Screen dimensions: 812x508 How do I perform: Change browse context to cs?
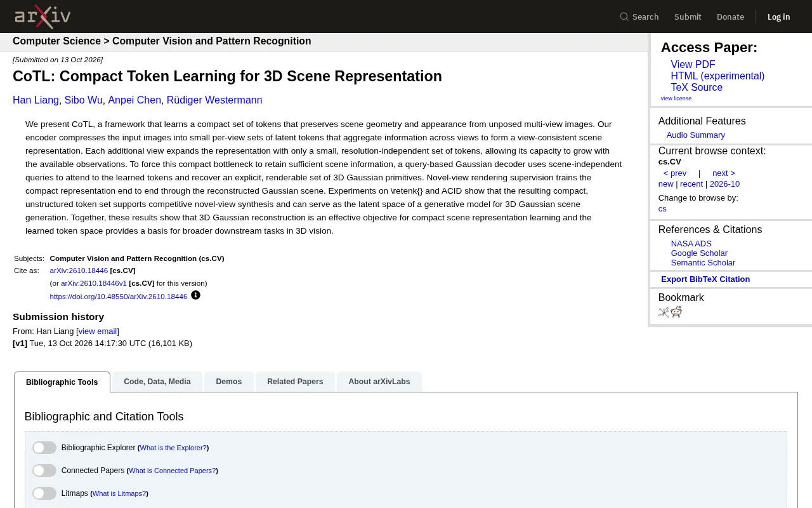662,209
